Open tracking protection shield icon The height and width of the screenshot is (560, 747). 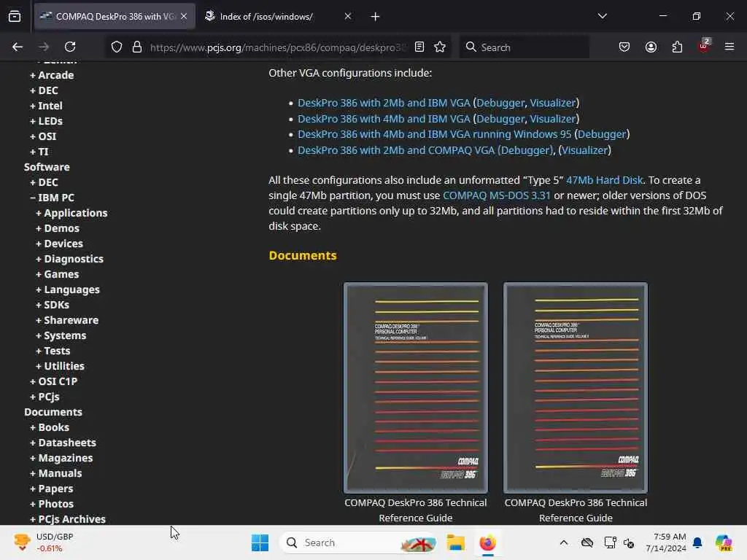point(117,47)
